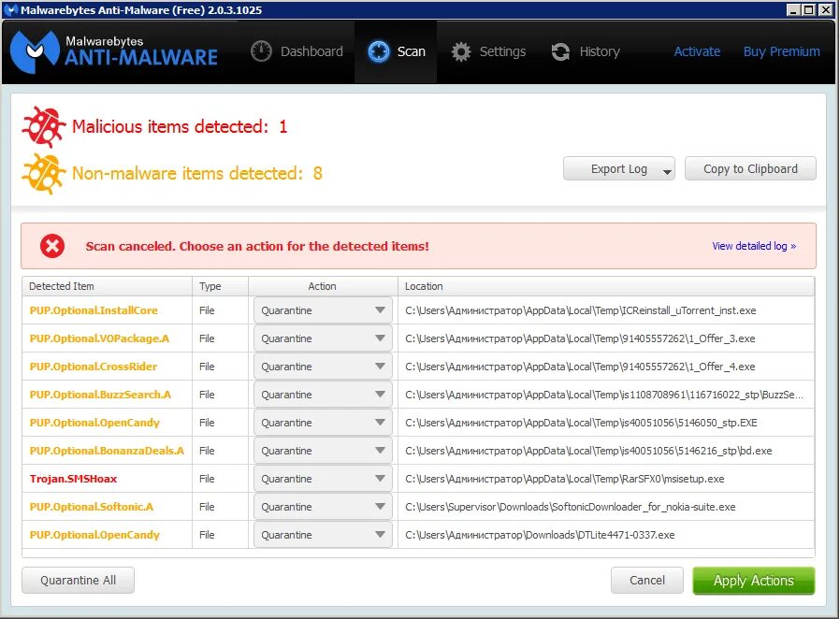This screenshot has width=840, height=619.
Task: Open View detailed log link
Action: [x=754, y=246]
